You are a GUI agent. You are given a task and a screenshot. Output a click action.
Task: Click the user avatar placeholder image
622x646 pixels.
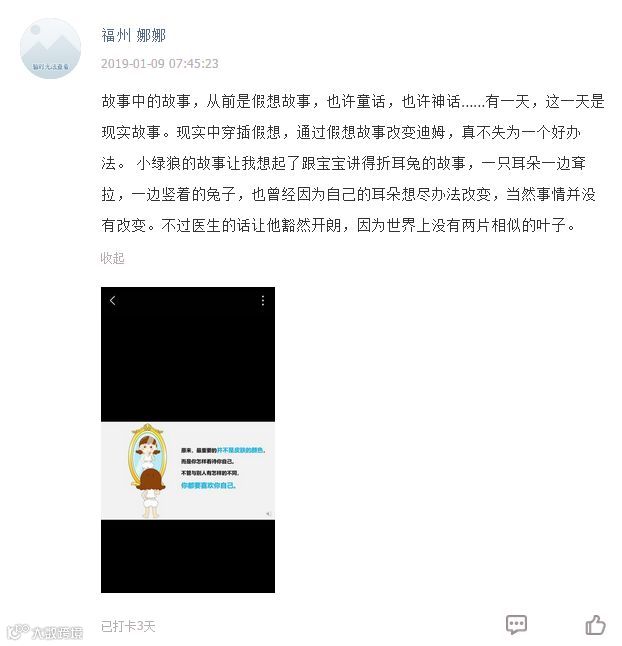tap(50, 48)
